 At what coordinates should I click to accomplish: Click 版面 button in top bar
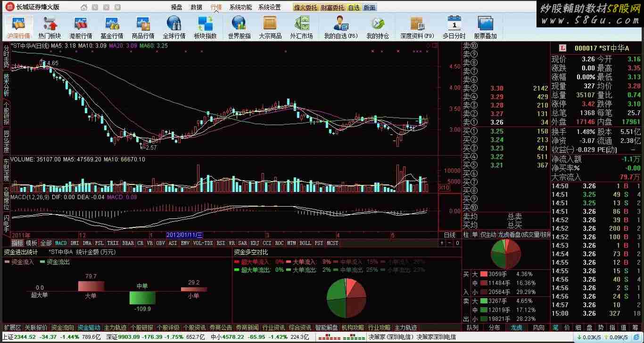click(370, 8)
